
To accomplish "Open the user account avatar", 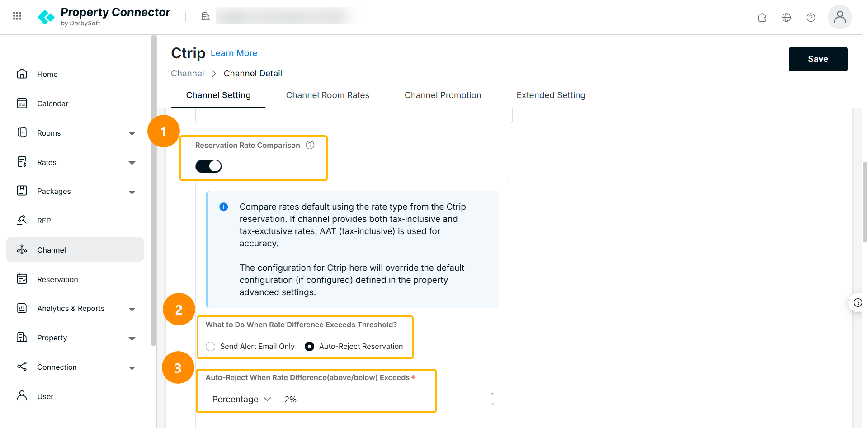I will [840, 17].
